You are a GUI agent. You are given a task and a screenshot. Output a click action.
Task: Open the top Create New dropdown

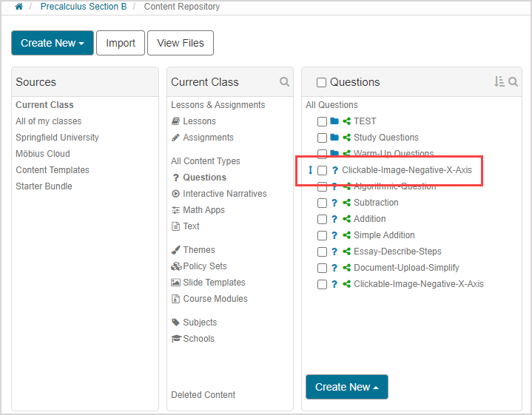[52, 43]
